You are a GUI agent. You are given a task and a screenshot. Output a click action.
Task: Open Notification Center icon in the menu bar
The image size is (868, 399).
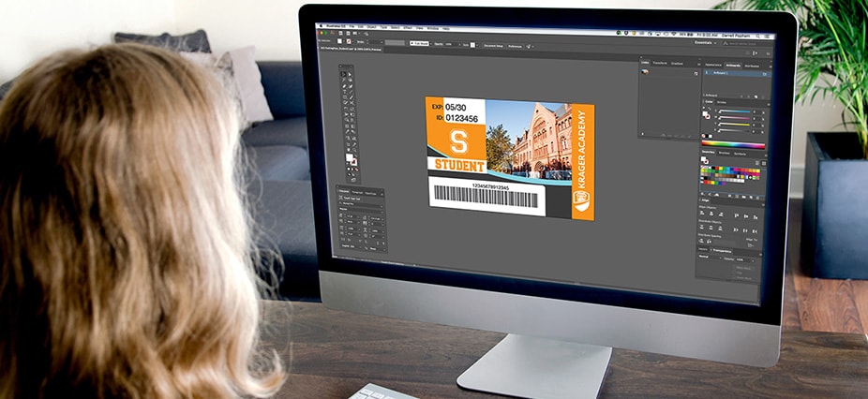click(768, 36)
